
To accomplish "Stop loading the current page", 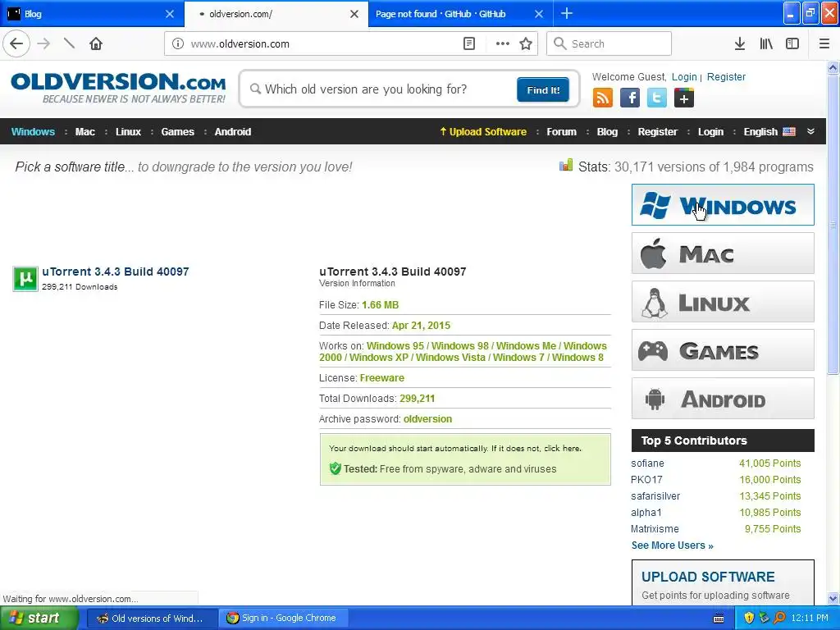I will (x=69, y=43).
